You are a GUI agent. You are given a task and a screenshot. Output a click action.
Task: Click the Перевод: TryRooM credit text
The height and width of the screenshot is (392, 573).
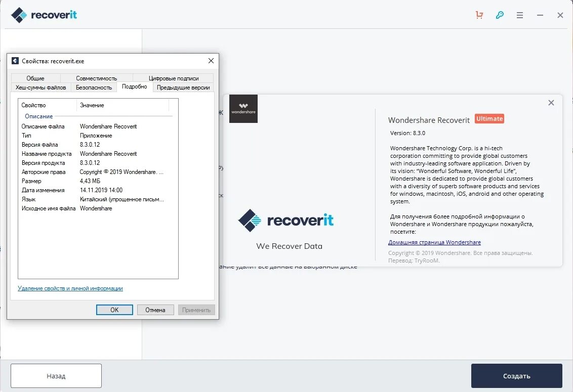coord(414,260)
